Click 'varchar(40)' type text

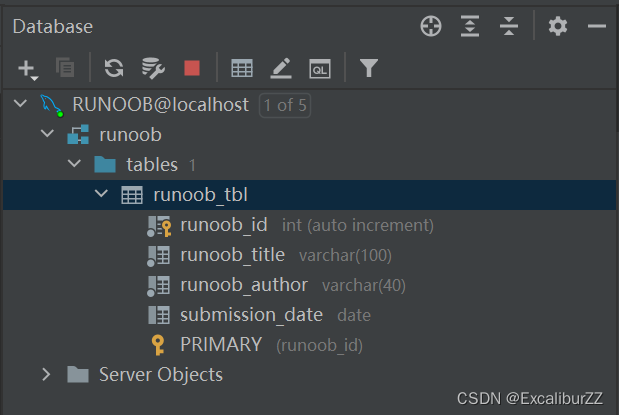pyautogui.click(x=364, y=285)
